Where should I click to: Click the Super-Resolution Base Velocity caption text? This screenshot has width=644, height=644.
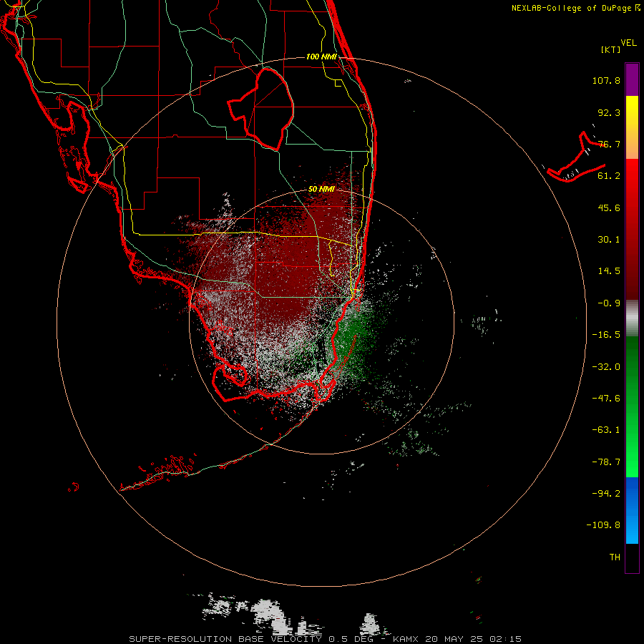click(x=326, y=639)
